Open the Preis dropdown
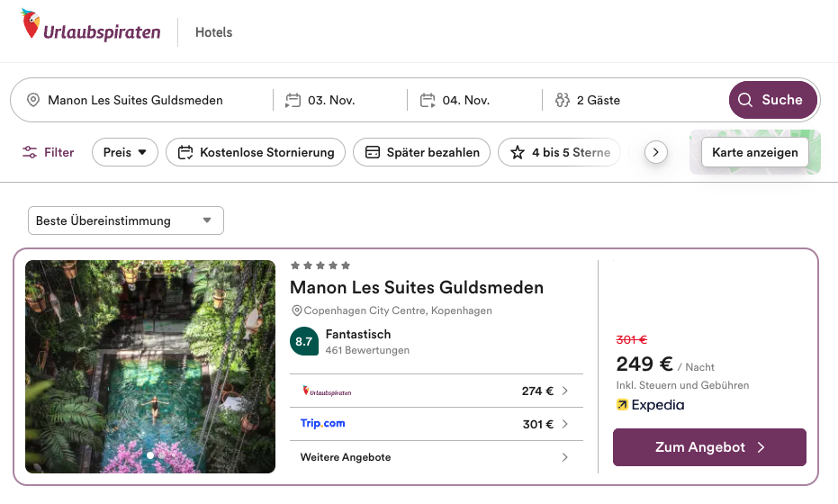The height and width of the screenshot is (504, 838). (x=125, y=152)
